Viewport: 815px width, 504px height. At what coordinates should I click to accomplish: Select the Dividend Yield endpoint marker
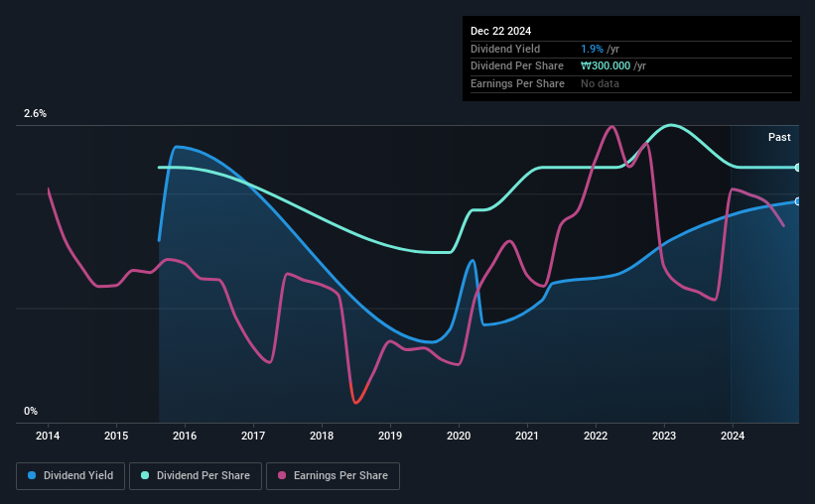[797, 201]
